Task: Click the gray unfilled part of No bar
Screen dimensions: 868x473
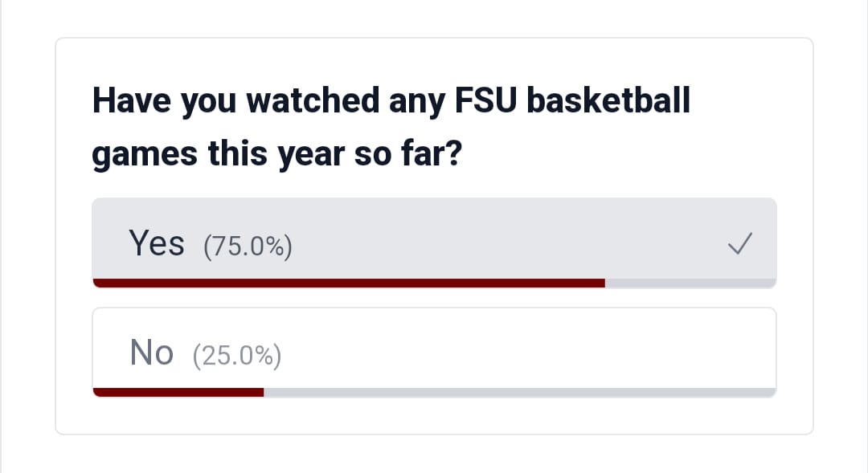Action: coord(520,393)
